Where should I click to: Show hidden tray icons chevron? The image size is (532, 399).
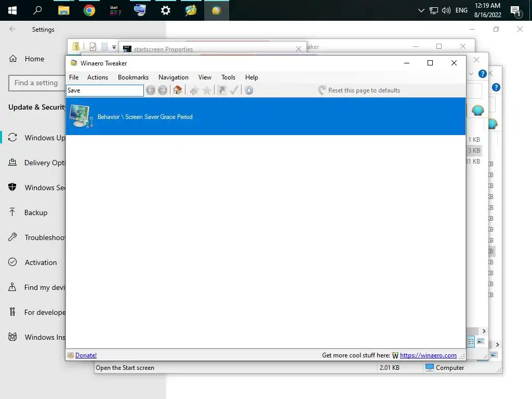tap(421, 10)
